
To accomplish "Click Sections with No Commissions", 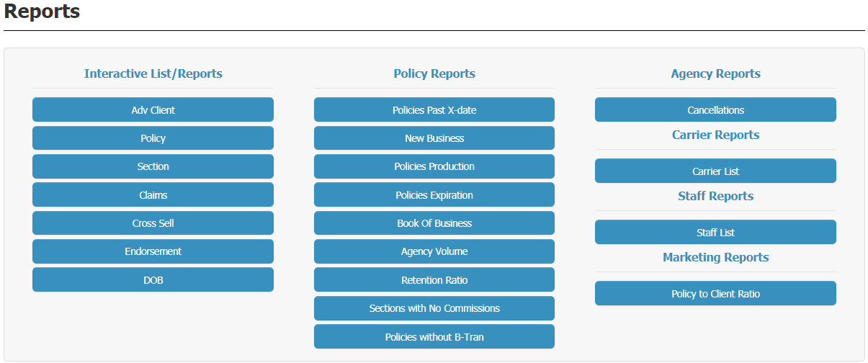I will click(434, 308).
